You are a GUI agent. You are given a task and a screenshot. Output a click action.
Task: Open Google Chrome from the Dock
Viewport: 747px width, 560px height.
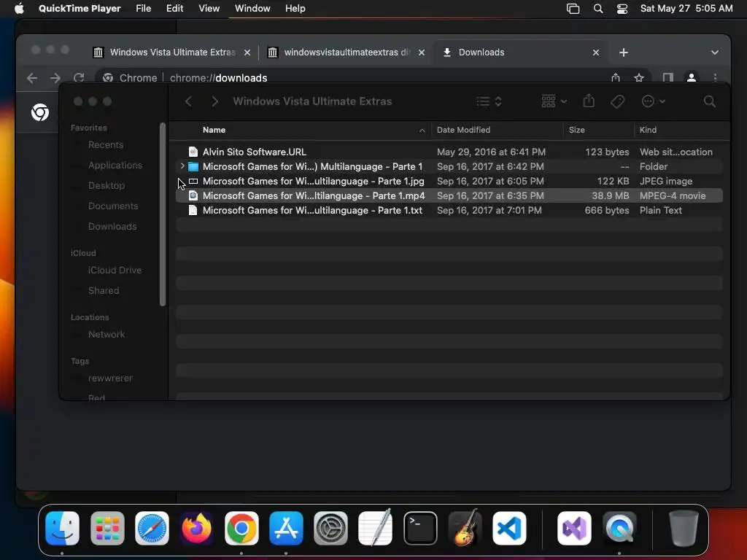pyautogui.click(x=241, y=528)
